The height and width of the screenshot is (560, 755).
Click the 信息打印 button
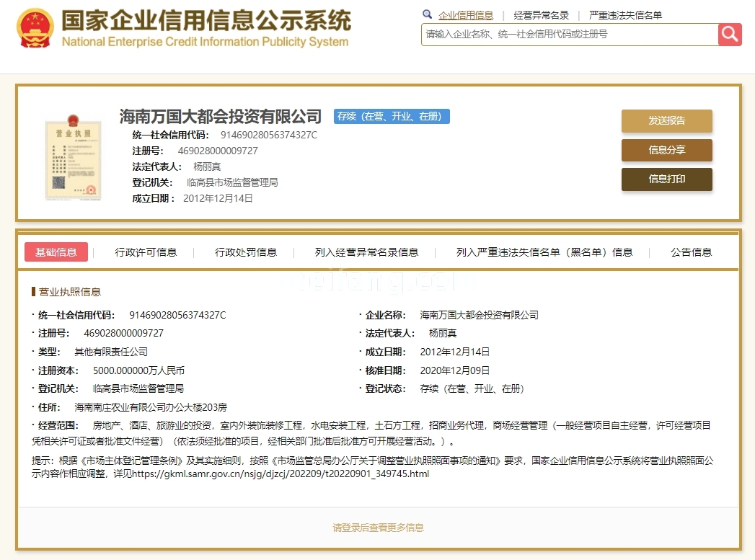tap(666, 179)
